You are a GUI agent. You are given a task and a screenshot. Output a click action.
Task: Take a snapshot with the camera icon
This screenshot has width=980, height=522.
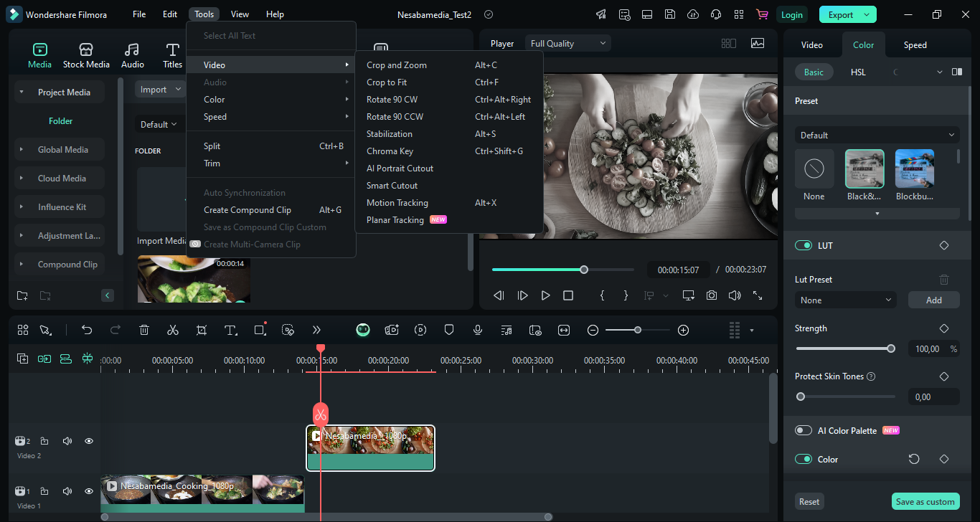711,295
